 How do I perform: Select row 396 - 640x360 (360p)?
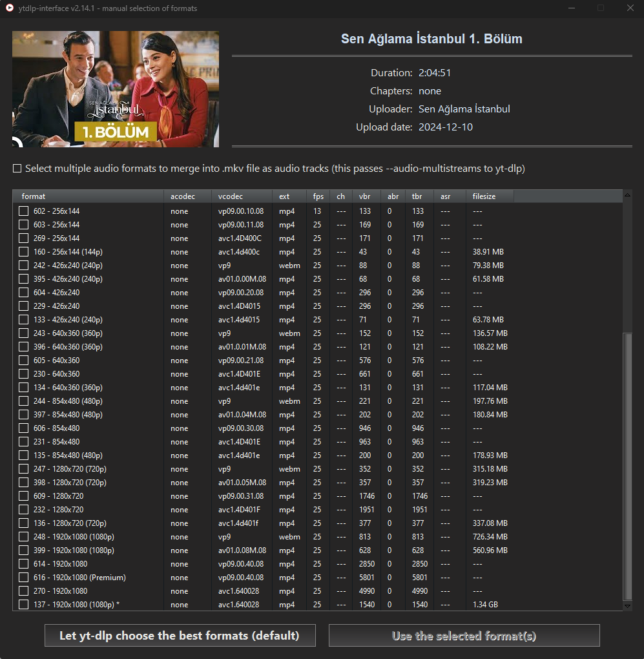pos(317,347)
